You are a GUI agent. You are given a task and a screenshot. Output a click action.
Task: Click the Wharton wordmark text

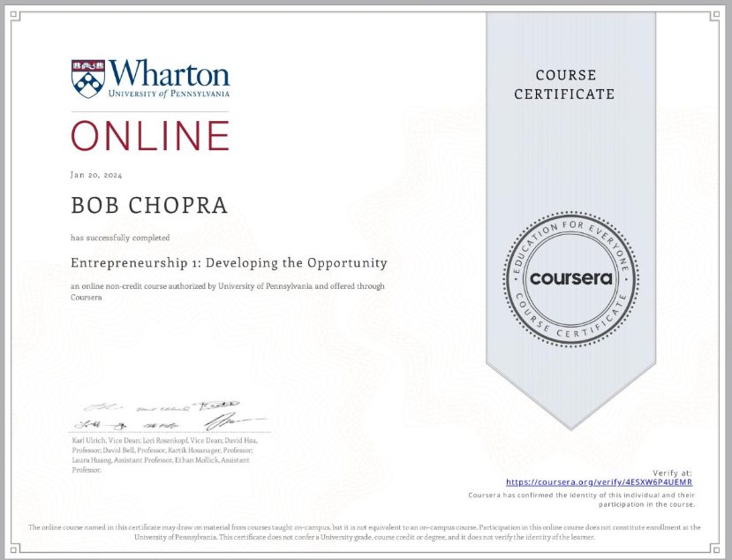click(x=170, y=72)
